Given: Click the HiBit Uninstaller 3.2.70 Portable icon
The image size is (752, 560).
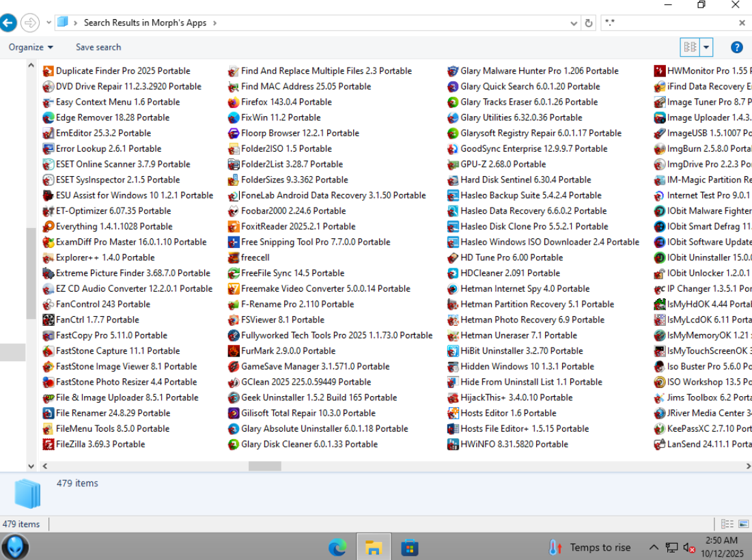Looking at the screenshot, I should [x=453, y=351].
